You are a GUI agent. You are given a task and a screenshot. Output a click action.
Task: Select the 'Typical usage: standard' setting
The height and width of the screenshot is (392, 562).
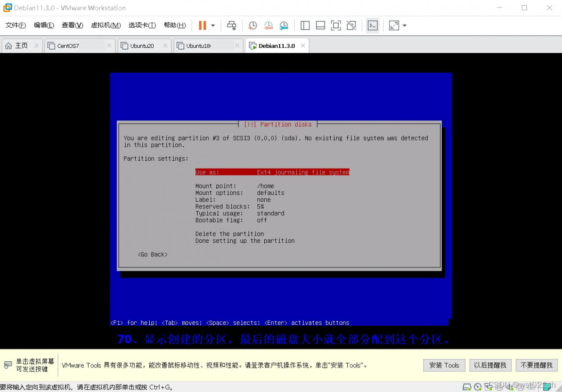click(240, 213)
